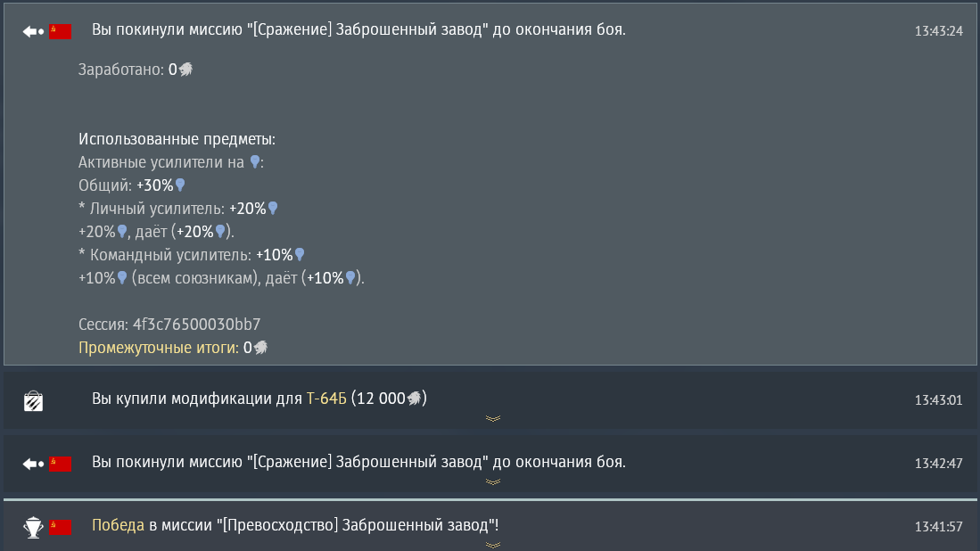Click the leave-mission arrow icon at 13:42:47
This screenshot has width=980, height=551.
click(33, 464)
